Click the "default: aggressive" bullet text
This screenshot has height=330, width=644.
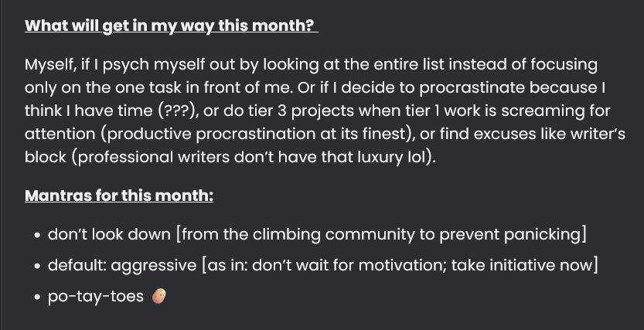pyautogui.click(x=122, y=266)
